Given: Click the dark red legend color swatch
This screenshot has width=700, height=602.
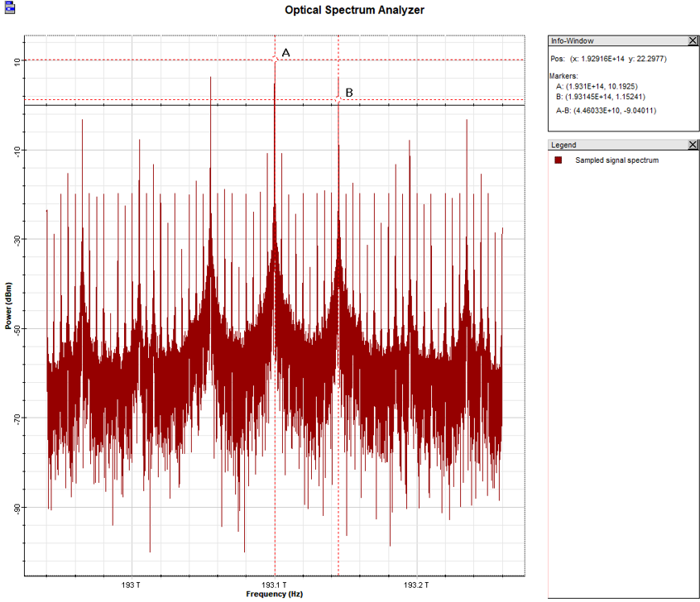Looking at the screenshot, I should click(x=559, y=160).
